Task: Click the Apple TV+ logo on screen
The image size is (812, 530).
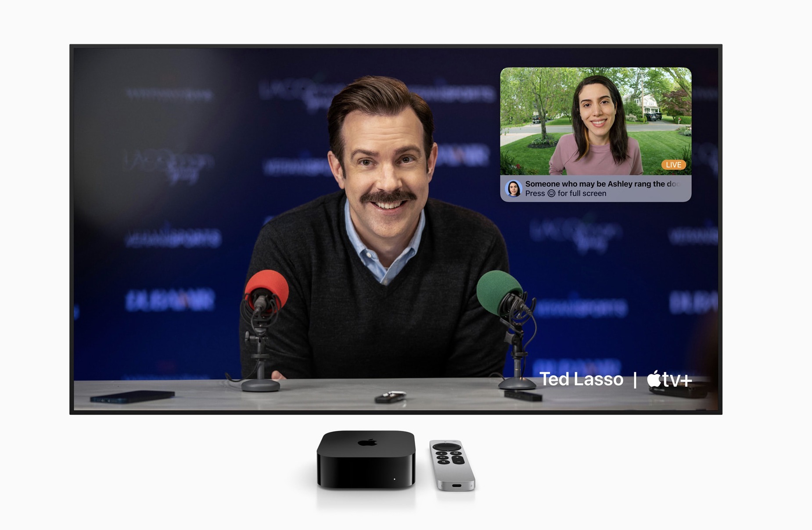Action: click(669, 380)
